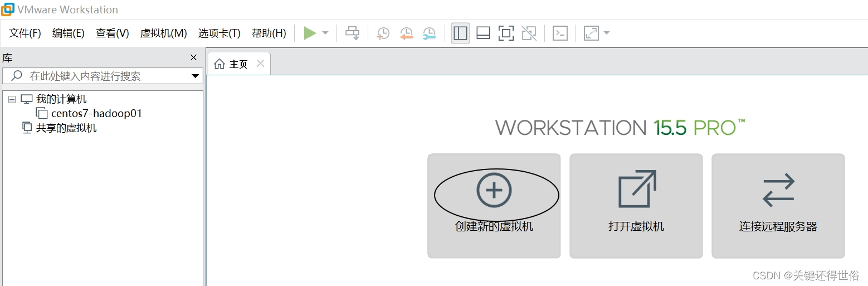Open the 编辑(E) menu
The image size is (868, 286).
[68, 33]
